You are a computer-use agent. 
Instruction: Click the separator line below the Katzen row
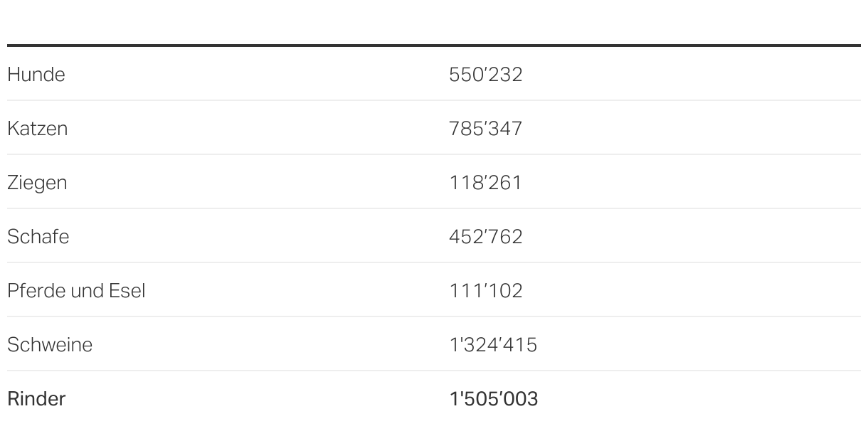click(x=434, y=154)
